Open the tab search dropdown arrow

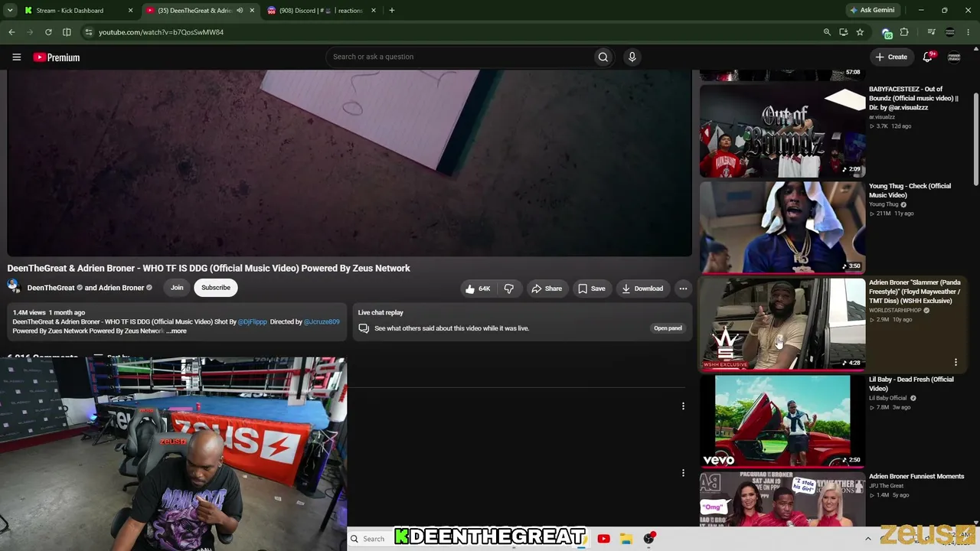pos(9,11)
